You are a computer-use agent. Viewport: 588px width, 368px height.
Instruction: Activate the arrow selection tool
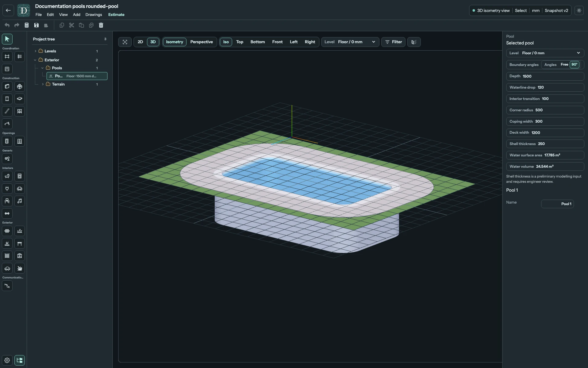pos(7,39)
